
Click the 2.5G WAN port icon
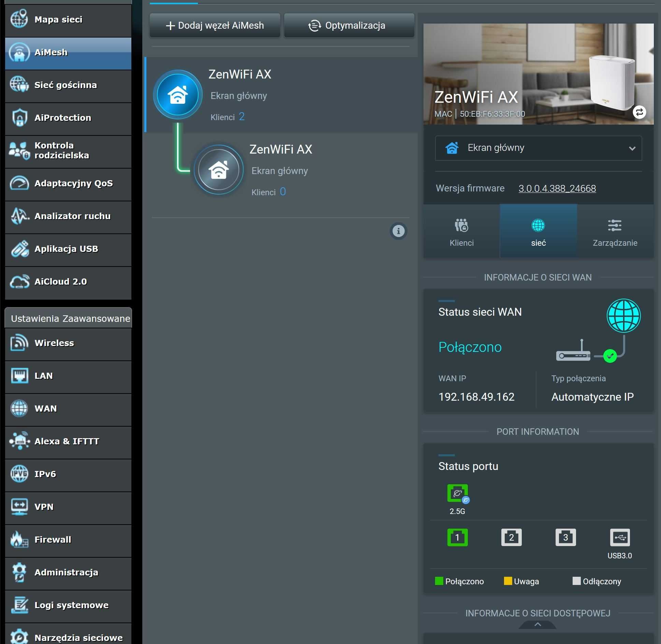(x=458, y=493)
